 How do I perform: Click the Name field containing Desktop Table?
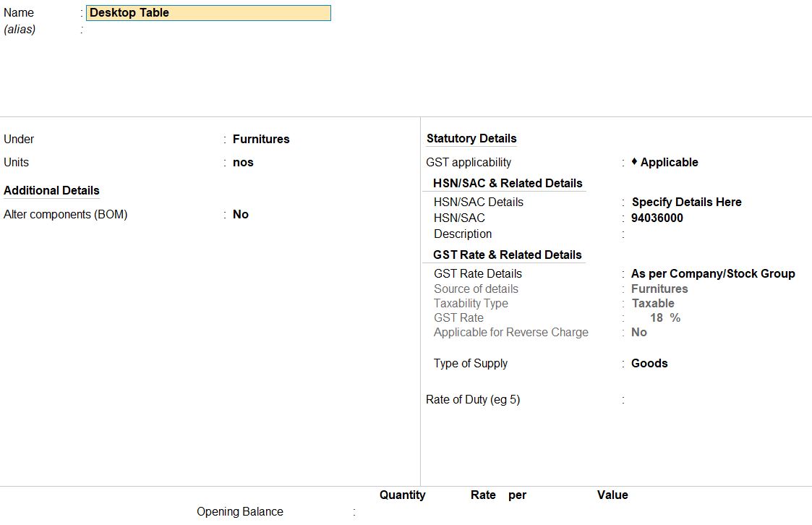coord(208,13)
